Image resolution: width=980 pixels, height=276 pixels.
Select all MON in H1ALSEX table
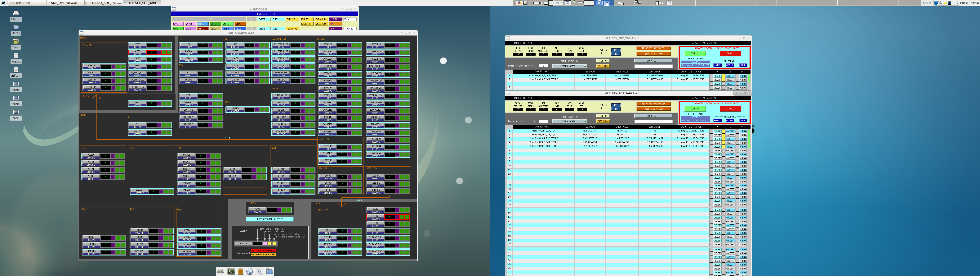[743, 121]
